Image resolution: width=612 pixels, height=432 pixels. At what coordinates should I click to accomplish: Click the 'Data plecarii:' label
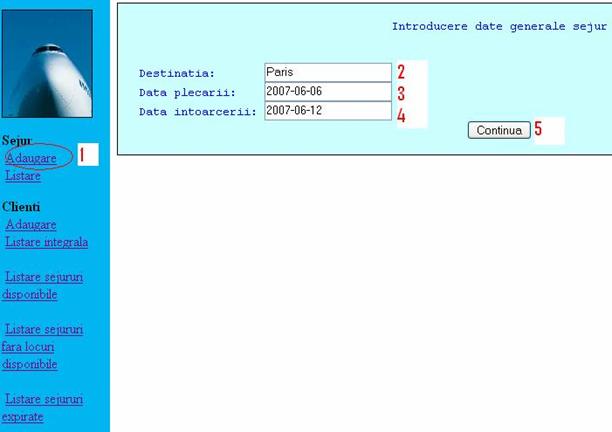click(187, 93)
